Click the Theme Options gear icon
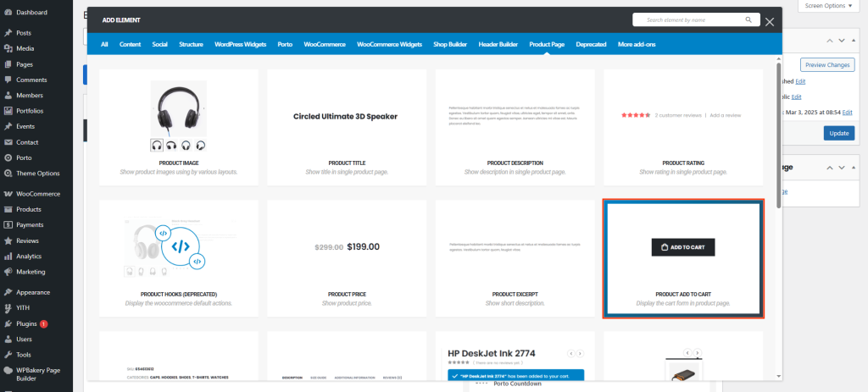Screen dimensions: 868x392 pos(8,173)
